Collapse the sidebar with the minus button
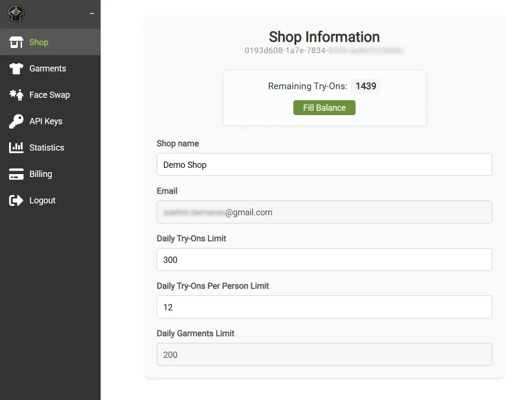 tap(92, 14)
